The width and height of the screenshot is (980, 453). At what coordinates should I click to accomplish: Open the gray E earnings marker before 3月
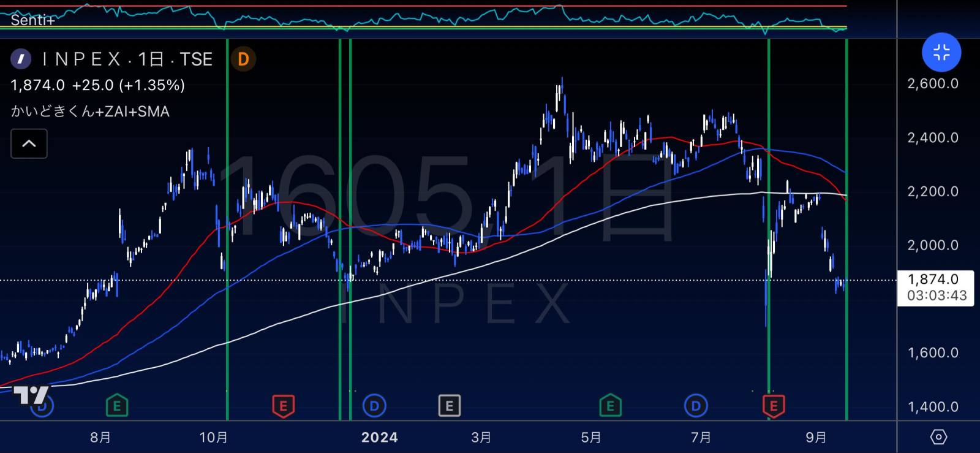coord(449,406)
